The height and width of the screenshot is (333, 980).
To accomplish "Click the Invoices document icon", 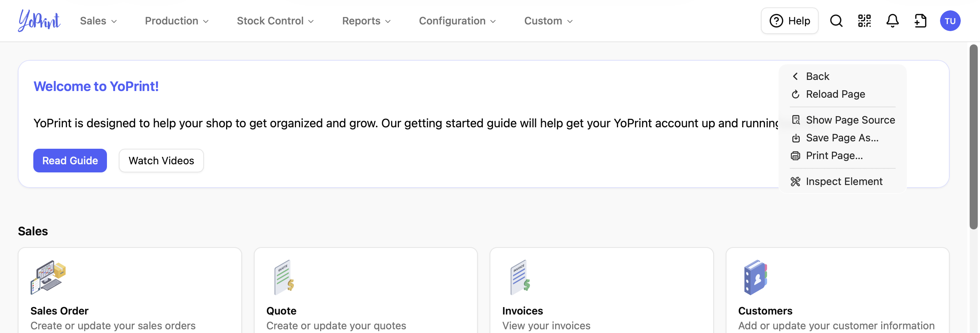I will point(520,277).
